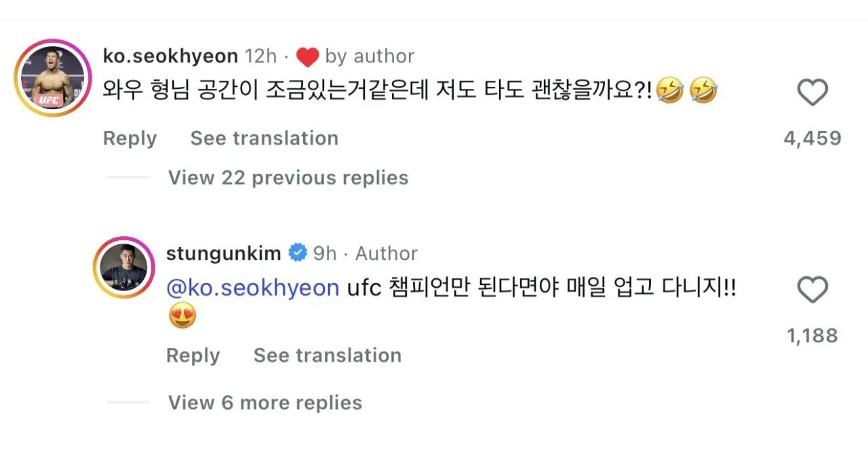This screenshot has height=458, width=868.
Task: Click the heart-eyes emoji in stungunkim's reply
Action: coord(181,317)
